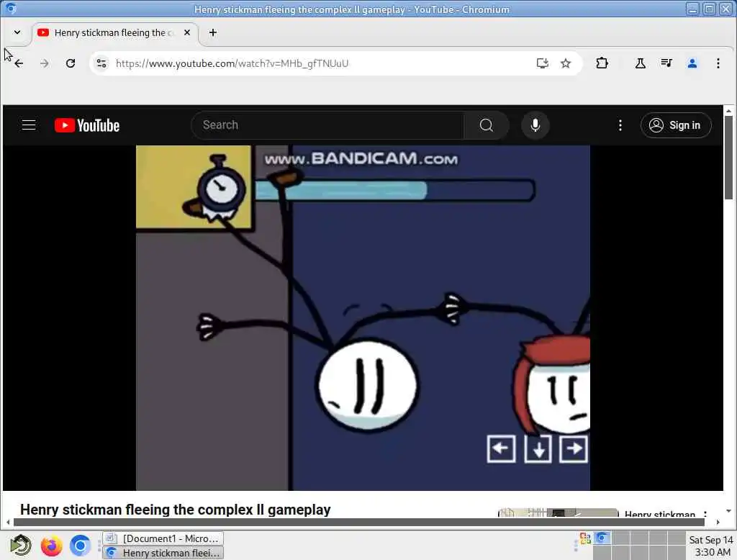Open Chromium three-dot main menu

click(x=718, y=63)
